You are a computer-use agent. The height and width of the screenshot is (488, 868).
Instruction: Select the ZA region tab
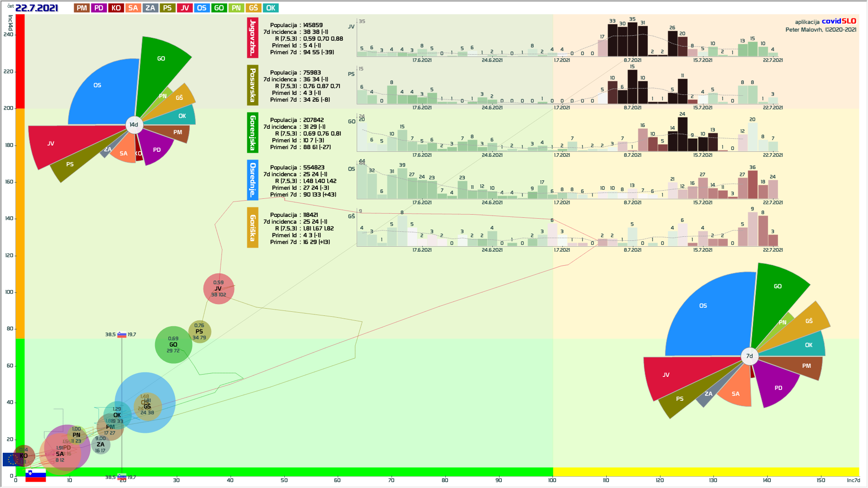coord(150,8)
